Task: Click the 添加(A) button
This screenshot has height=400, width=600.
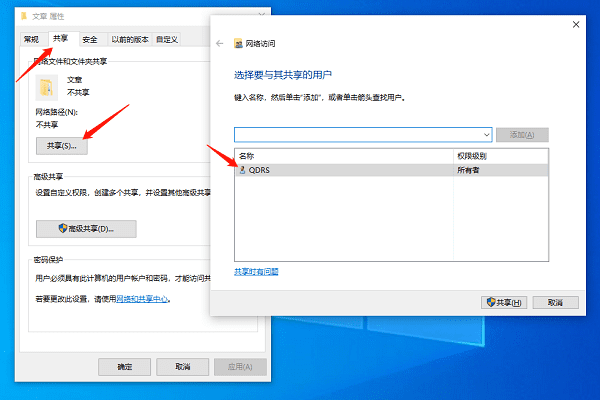Action: coord(522,135)
